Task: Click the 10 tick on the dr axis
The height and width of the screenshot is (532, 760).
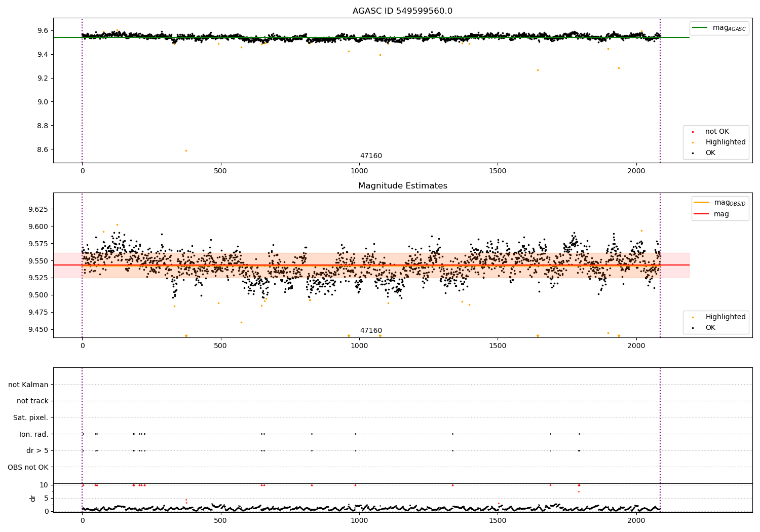Action: (44, 485)
